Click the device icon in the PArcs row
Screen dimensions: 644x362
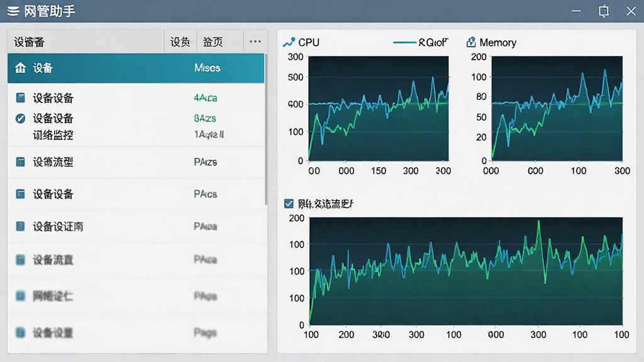(20, 194)
